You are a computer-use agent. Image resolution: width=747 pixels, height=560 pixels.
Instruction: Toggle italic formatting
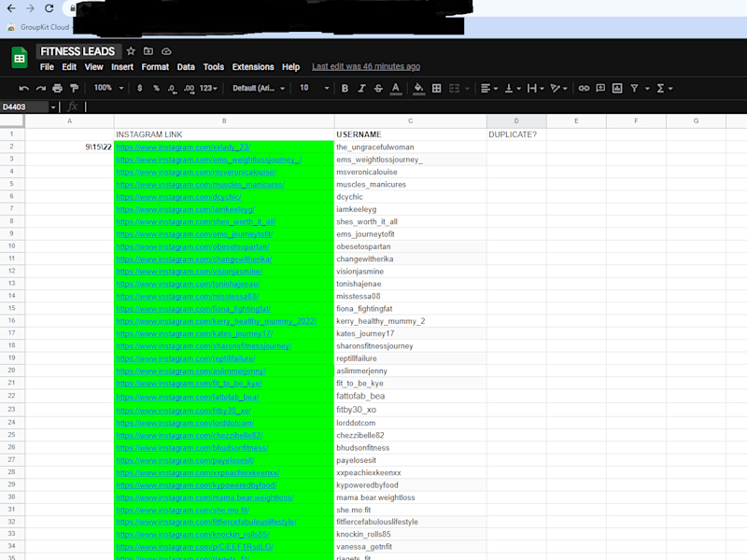(x=361, y=88)
